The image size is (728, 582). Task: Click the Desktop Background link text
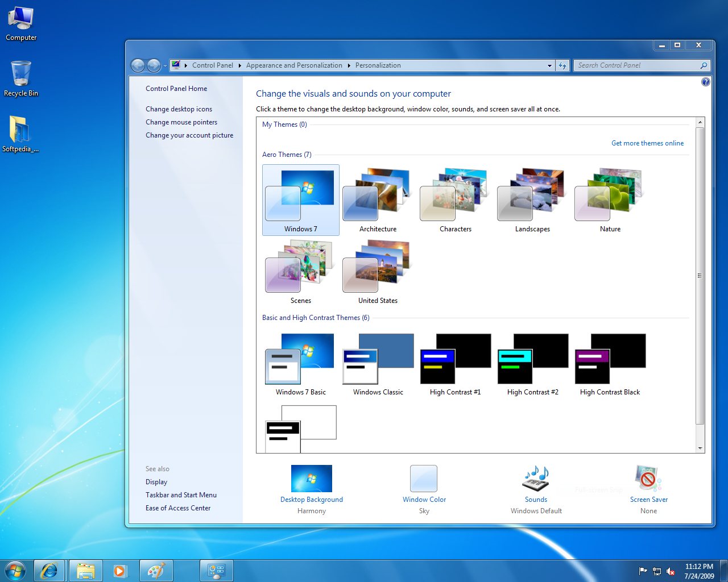pyautogui.click(x=312, y=500)
